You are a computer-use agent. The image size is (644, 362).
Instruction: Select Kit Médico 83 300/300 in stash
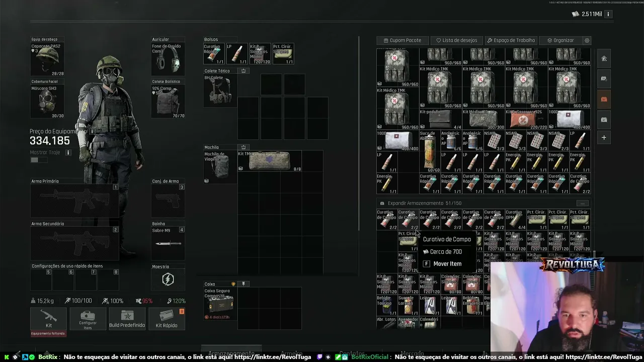click(483, 119)
